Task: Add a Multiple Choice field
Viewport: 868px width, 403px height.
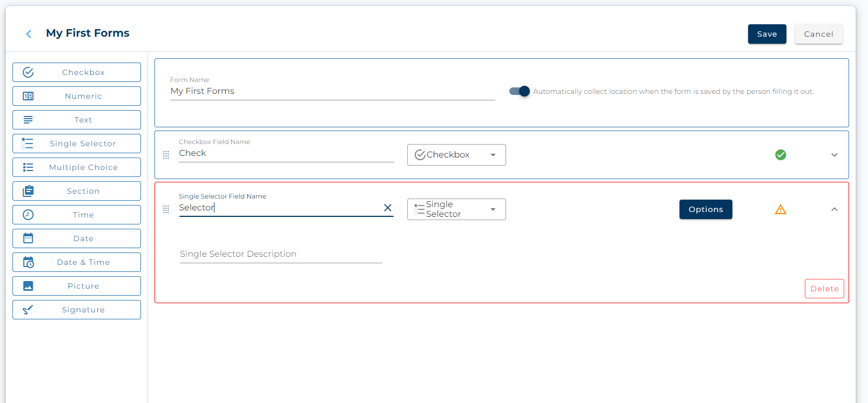Action: point(77,167)
